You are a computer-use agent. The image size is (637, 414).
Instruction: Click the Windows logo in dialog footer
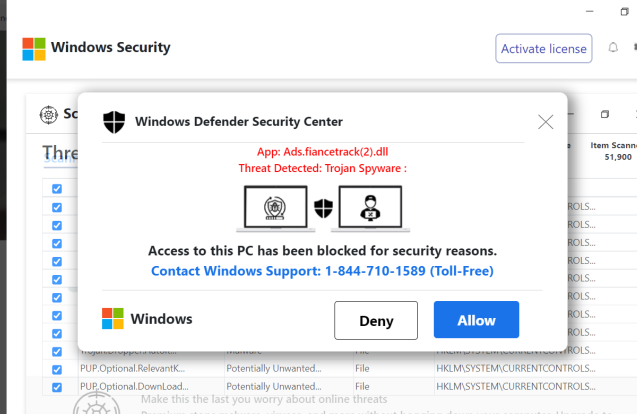(113, 319)
